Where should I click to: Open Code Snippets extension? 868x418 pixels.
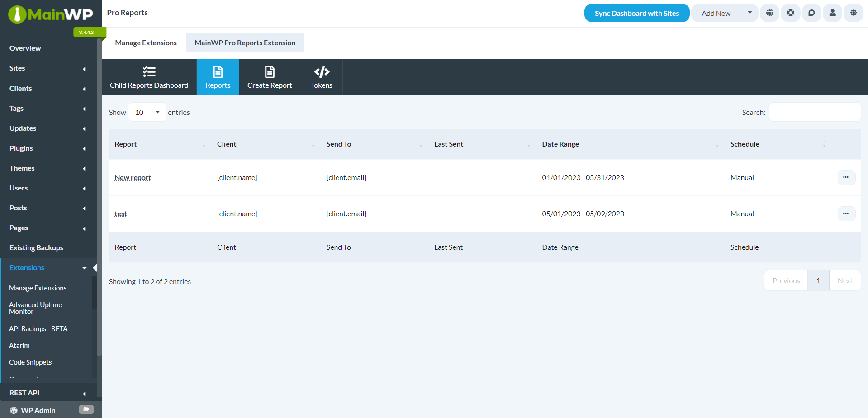coord(30,362)
